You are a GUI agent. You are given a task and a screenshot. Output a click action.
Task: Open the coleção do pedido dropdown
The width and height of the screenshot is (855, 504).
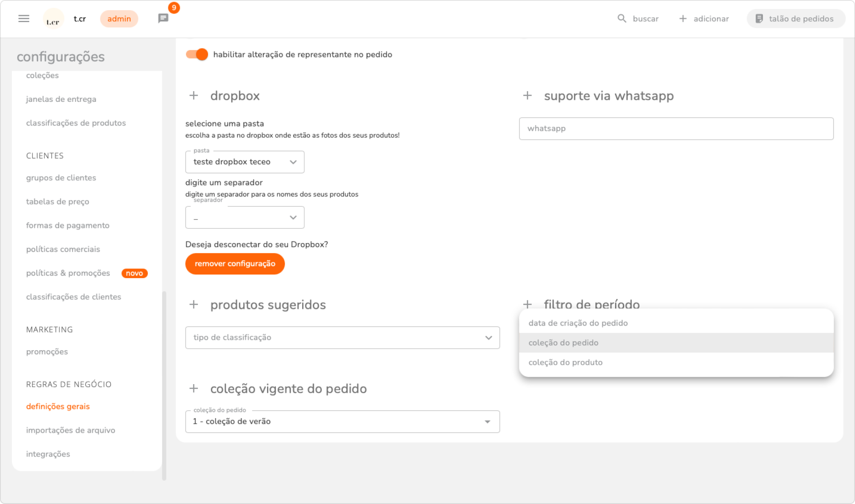coord(342,422)
